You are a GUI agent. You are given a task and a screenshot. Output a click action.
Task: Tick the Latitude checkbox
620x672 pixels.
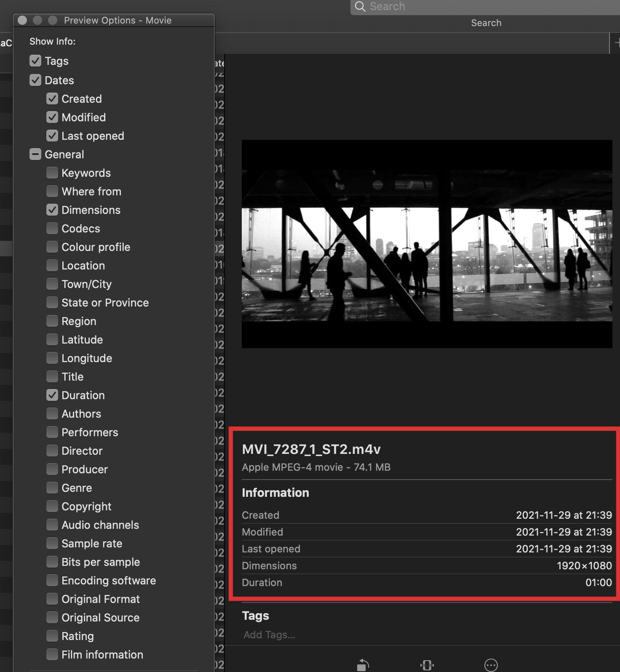[x=52, y=339]
